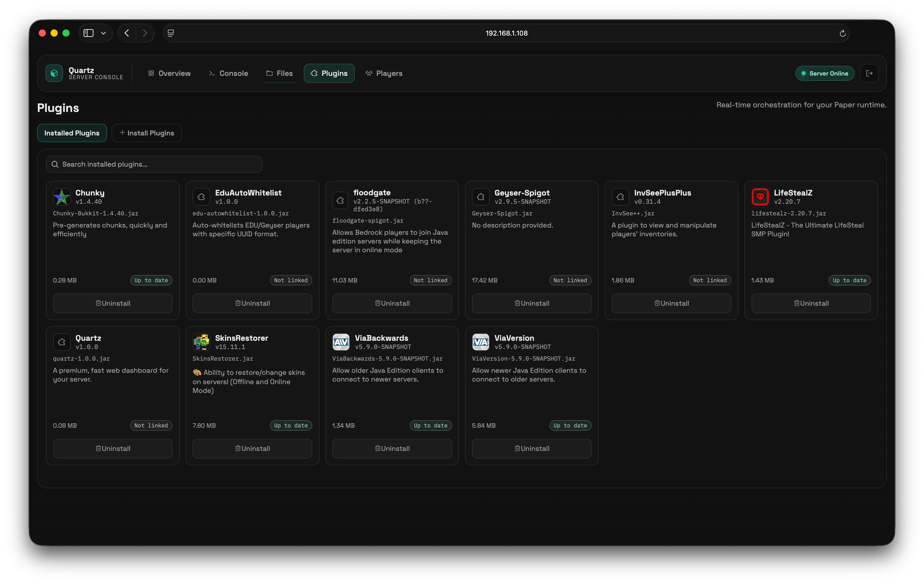924x584 pixels.
Task: Click the lifestealz-2.20.7.jar filename
Action: pos(789,214)
